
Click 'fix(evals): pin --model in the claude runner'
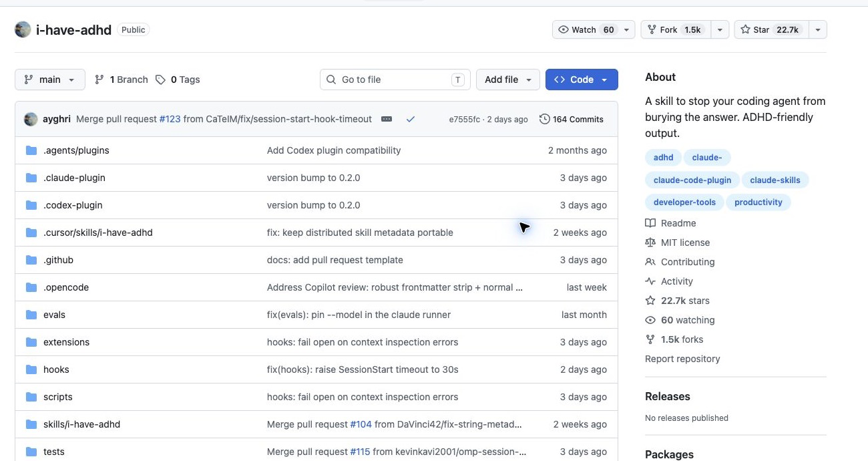point(359,315)
